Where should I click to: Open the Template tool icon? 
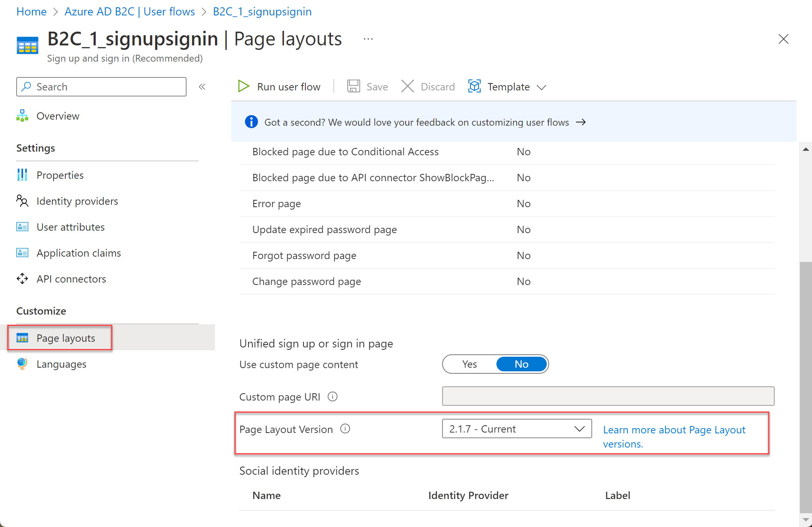(x=474, y=86)
